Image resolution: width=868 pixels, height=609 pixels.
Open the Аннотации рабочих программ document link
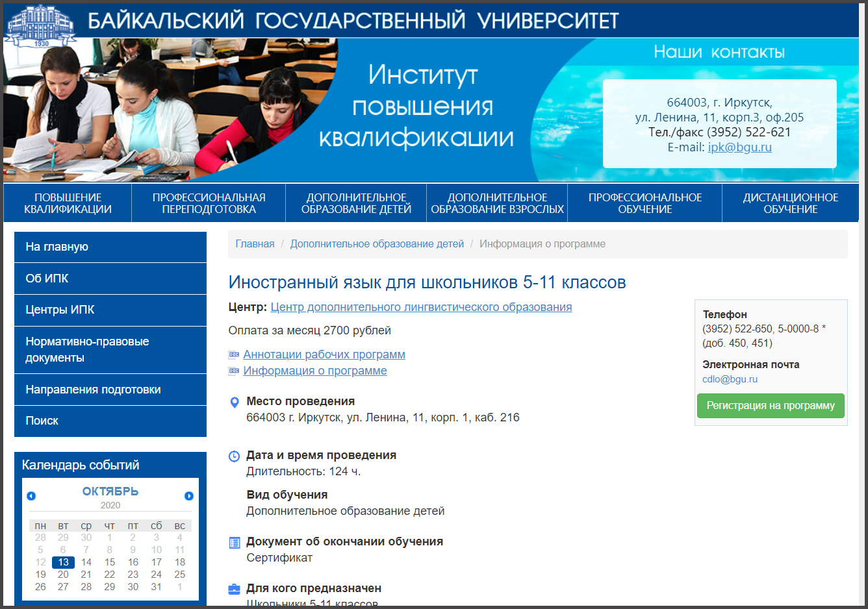click(324, 355)
